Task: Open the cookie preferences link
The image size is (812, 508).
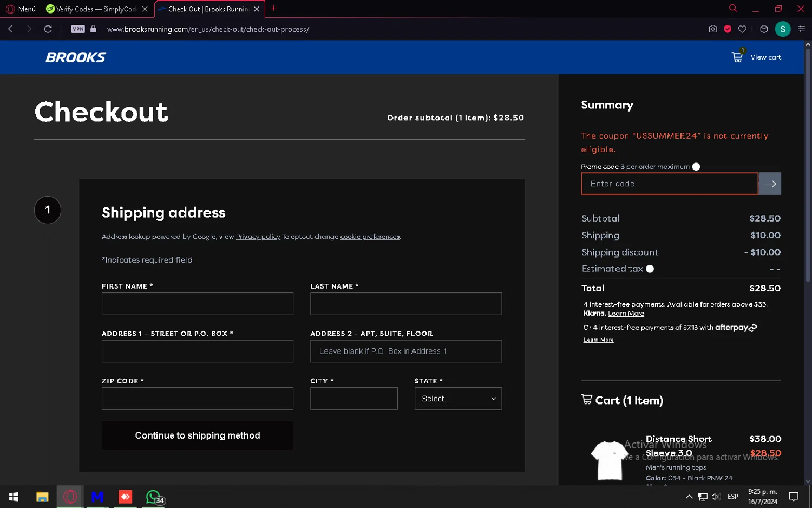Action: pyautogui.click(x=370, y=237)
